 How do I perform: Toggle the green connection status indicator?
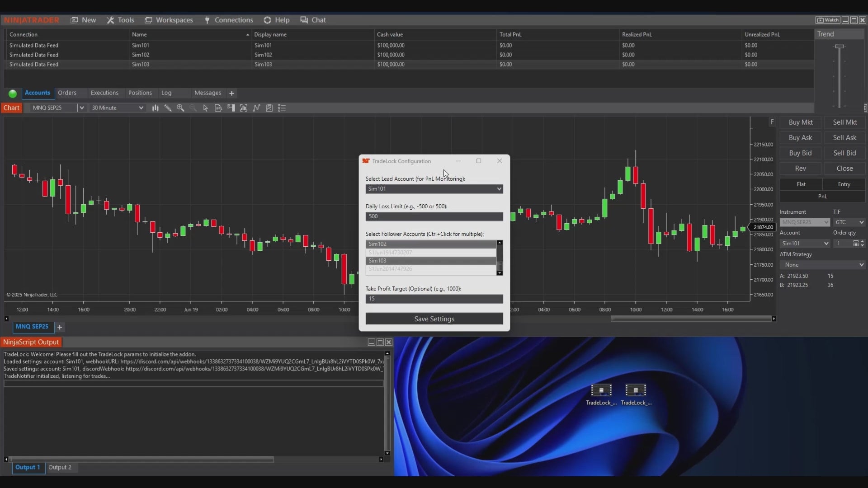[x=13, y=94]
